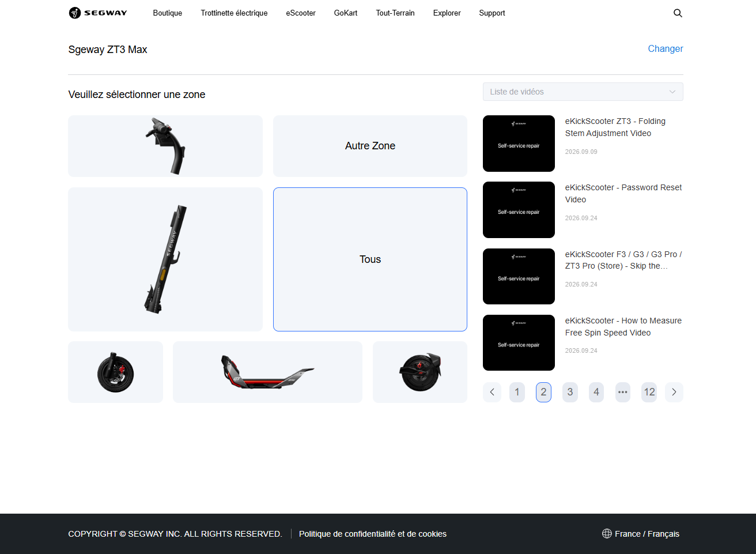Select the Tous zone card

pyautogui.click(x=370, y=259)
